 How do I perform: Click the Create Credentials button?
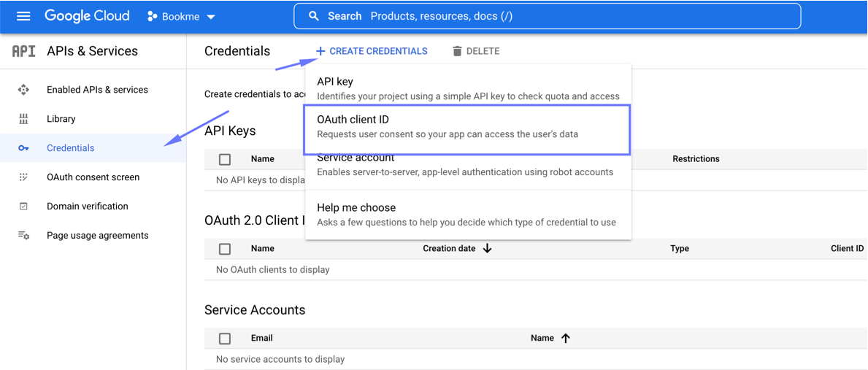(372, 51)
